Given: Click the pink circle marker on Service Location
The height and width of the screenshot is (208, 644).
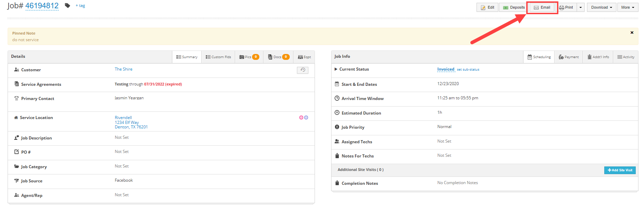Looking at the screenshot, I should [x=301, y=118].
